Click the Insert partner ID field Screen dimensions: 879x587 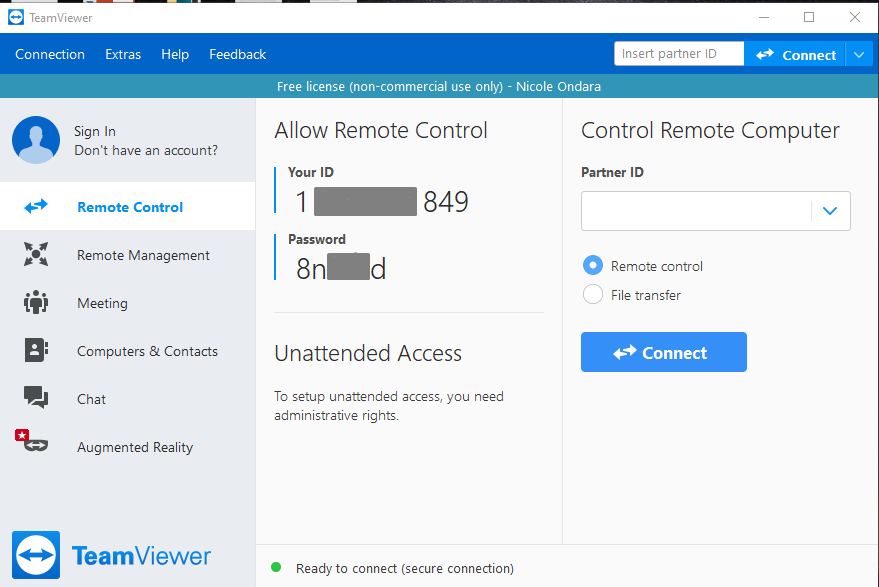coord(679,53)
